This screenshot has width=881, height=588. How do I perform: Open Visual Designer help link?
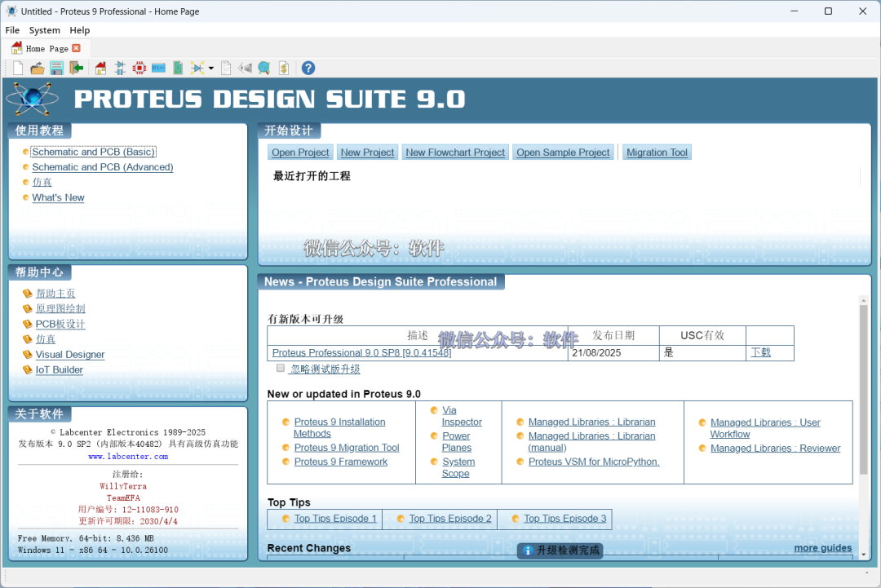click(69, 355)
